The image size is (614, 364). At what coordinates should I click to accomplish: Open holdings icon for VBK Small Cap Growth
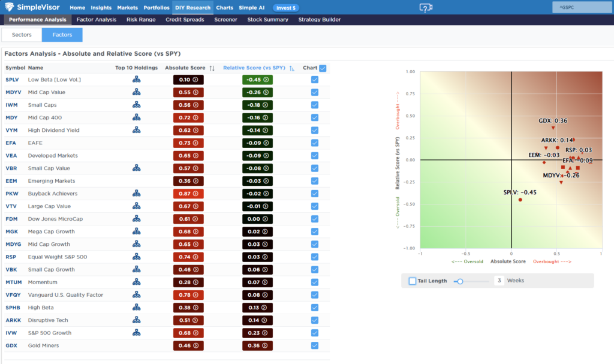[136, 269]
